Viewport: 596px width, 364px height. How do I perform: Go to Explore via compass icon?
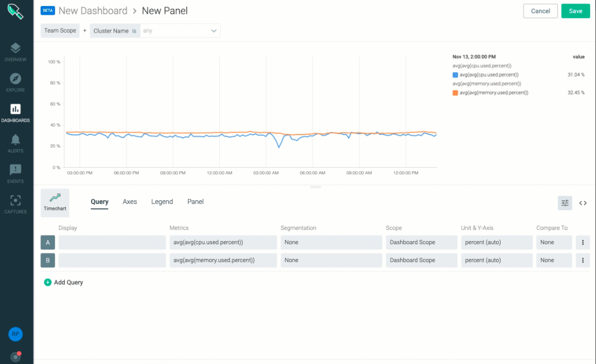coord(15,82)
